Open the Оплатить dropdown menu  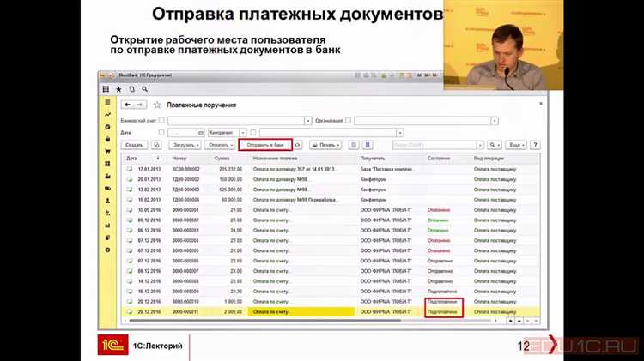point(220,145)
